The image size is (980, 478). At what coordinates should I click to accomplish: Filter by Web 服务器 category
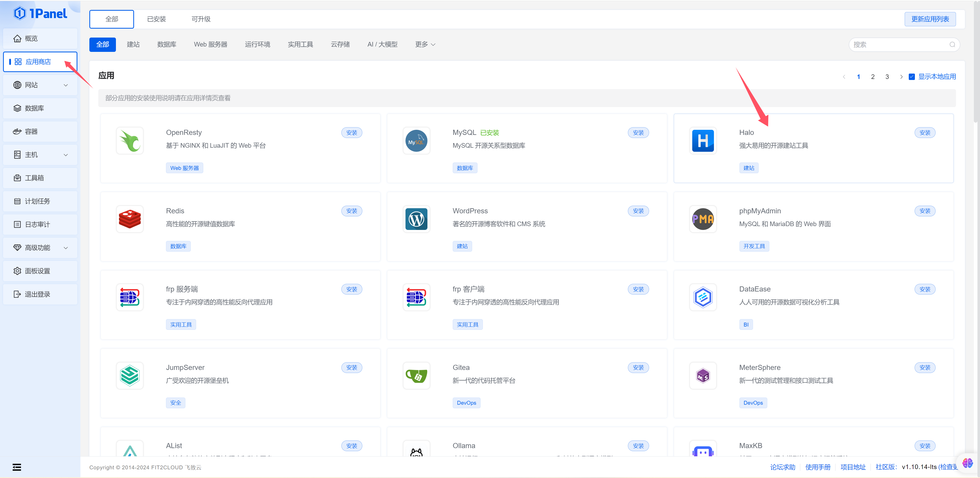click(210, 44)
